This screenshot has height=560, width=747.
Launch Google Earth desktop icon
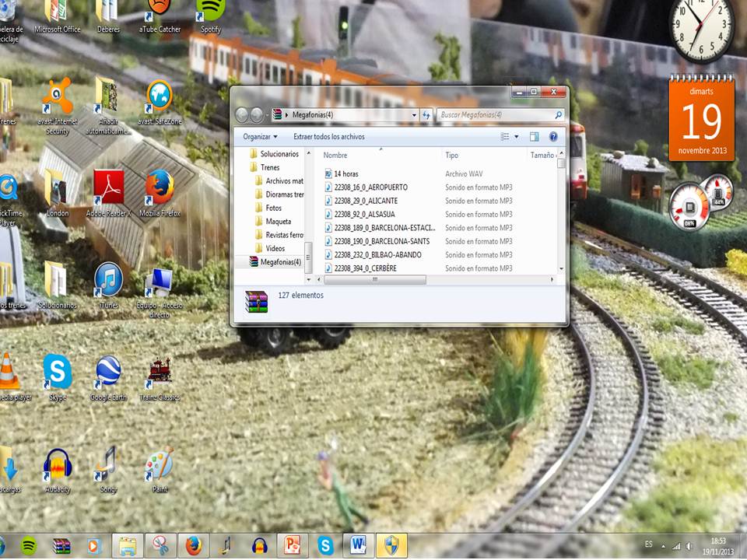tap(108, 378)
